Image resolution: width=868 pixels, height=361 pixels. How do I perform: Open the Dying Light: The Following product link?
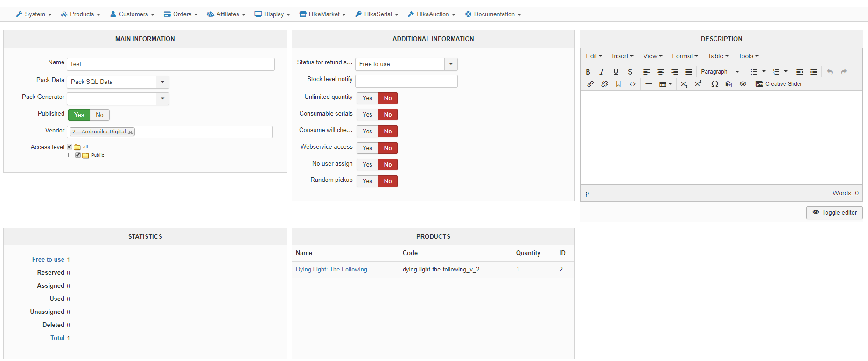pyautogui.click(x=331, y=270)
